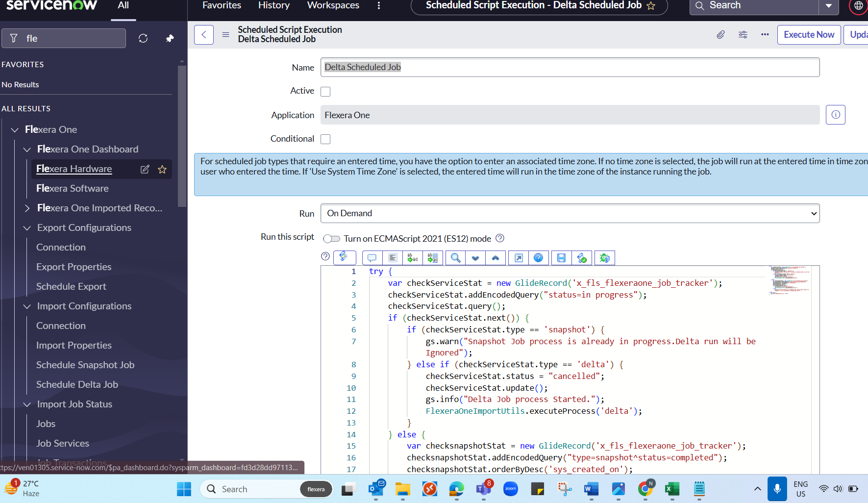Collapse the Export Configurations section
868x503 pixels.
(27, 228)
